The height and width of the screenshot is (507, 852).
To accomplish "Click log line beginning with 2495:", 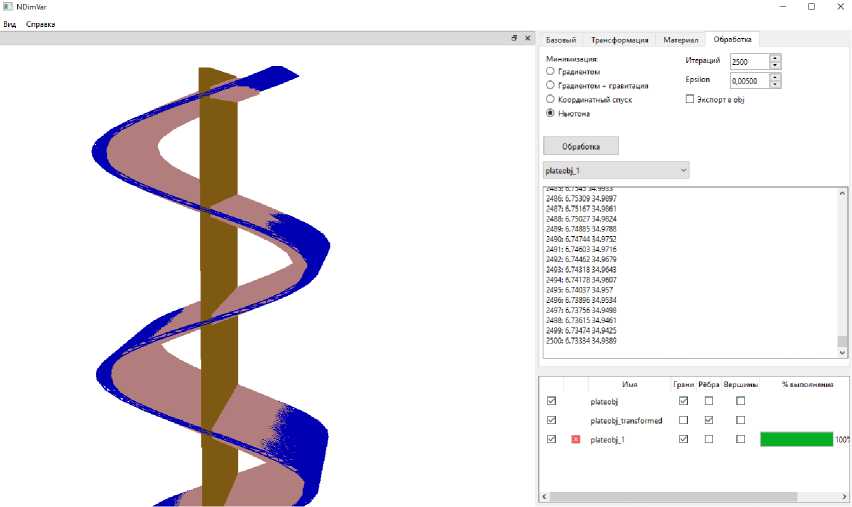I will [x=579, y=290].
